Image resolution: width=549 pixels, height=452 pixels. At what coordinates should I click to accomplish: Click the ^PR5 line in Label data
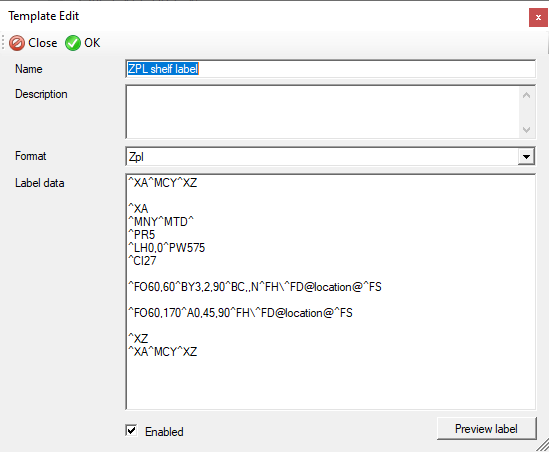pos(142,235)
